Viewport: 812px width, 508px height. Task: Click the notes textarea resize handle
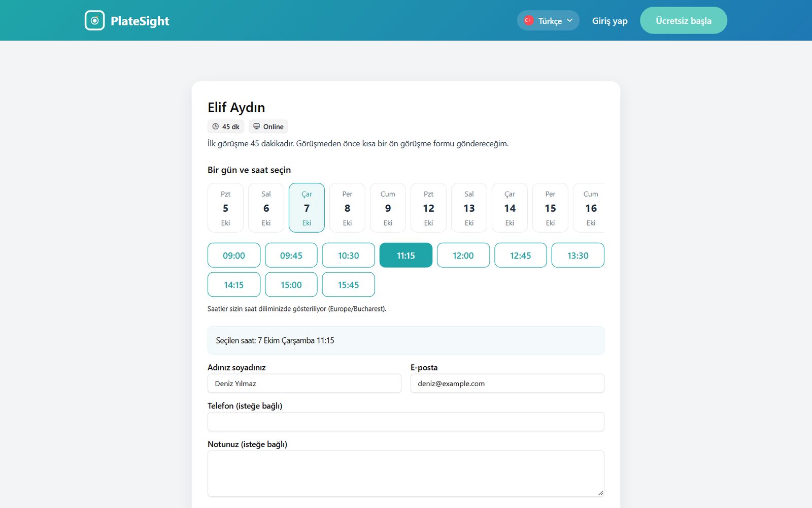pos(600,493)
